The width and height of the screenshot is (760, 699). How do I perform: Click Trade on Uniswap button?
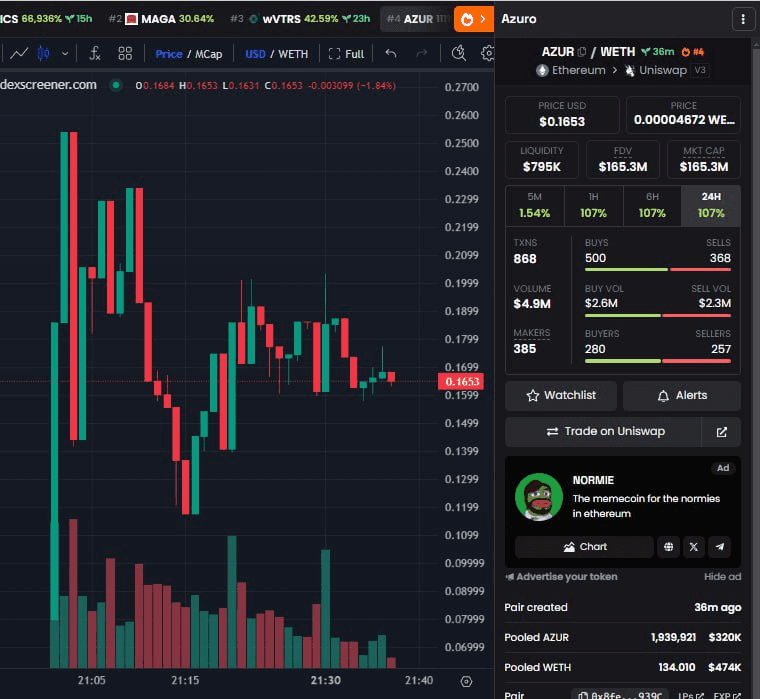tap(603, 431)
